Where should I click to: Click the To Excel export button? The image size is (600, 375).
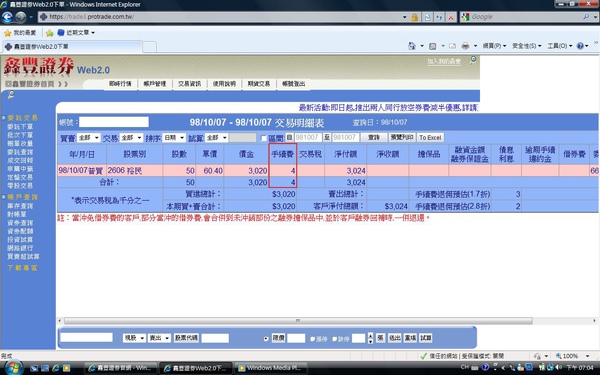(430, 137)
